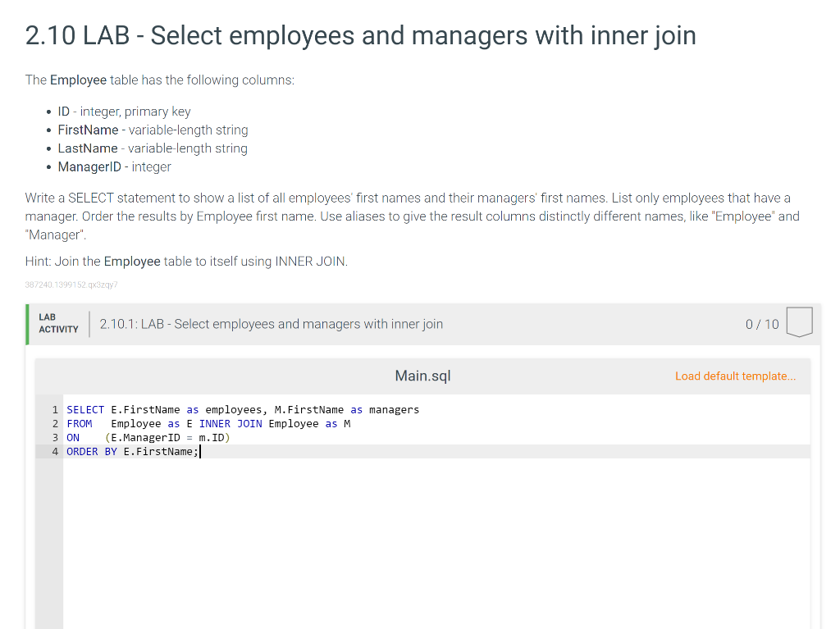Click the score badge shield icon

pyautogui.click(x=799, y=322)
